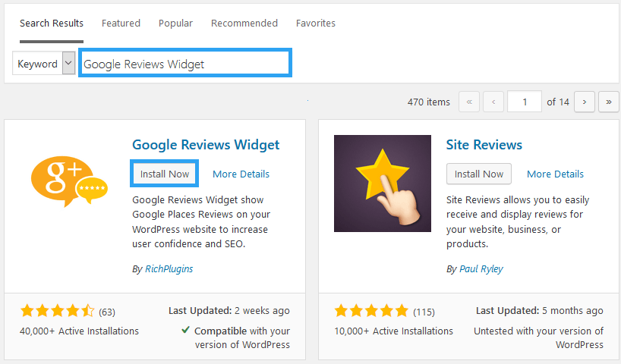This screenshot has height=364, width=621.
Task: Expand the Keyword search type dropdown
Action: (43, 63)
